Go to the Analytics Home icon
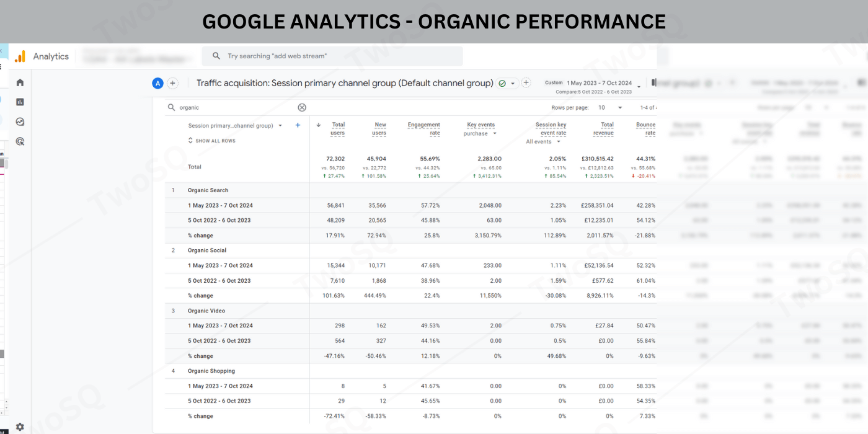 (20, 82)
